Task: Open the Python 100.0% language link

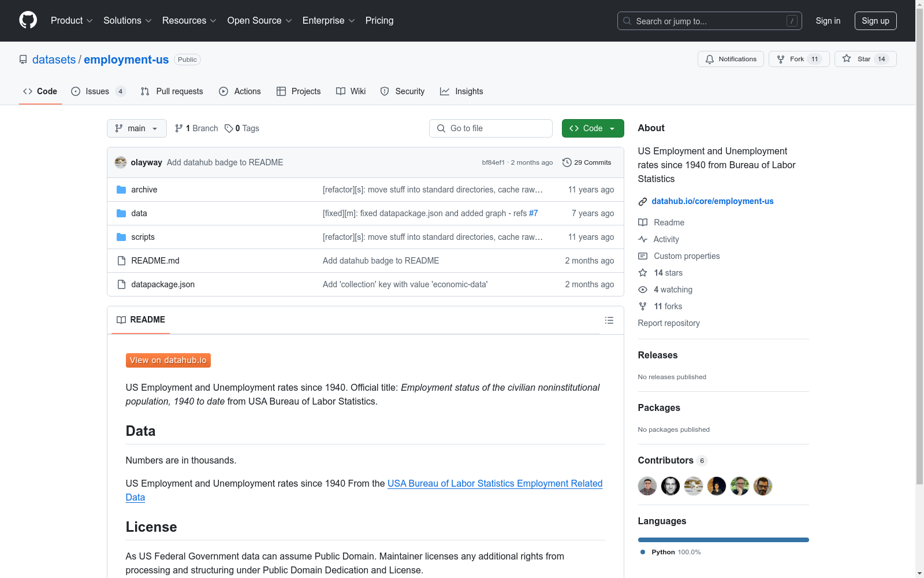Action: [x=670, y=552]
